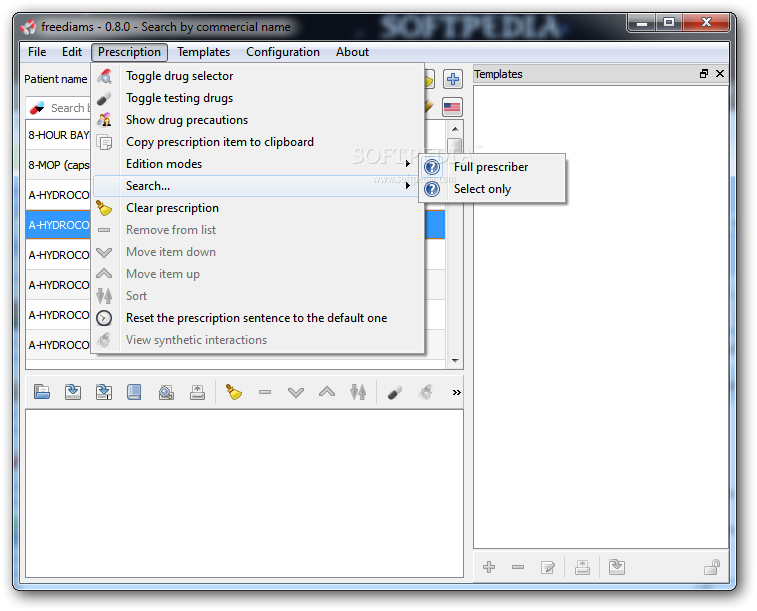Image resolution: width=757 pixels, height=611 pixels.
Task: Open the blue book icon in toolbar
Action: [x=134, y=392]
